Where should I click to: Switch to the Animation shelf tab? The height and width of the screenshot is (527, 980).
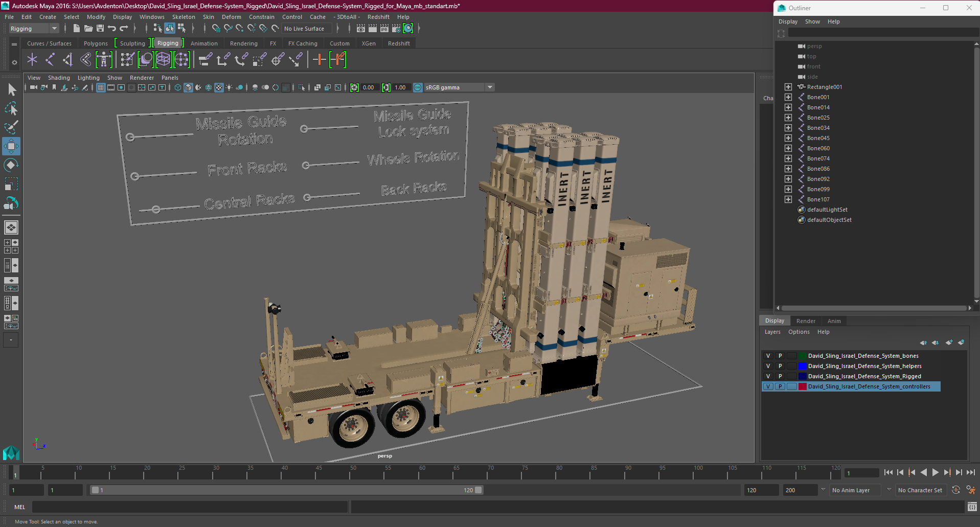click(204, 43)
